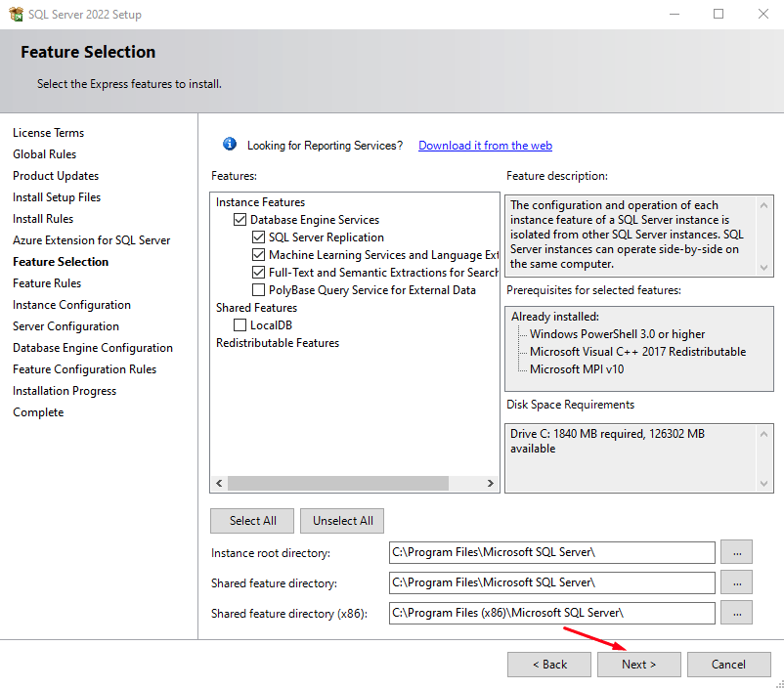This screenshot has width=784, height=689.
Task: Click the Drive C disk space requirement text
Action: (x=607, y=441)
